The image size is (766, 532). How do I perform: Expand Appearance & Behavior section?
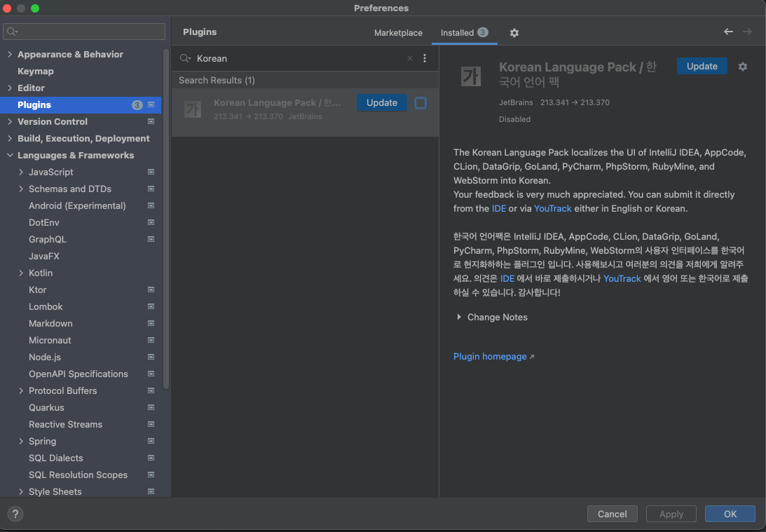[10, 54]
